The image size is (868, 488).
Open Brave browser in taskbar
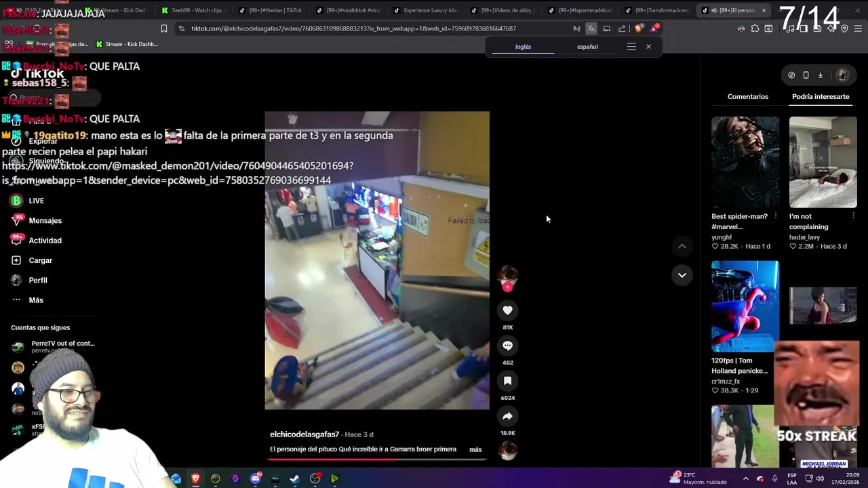coord(195,479)
